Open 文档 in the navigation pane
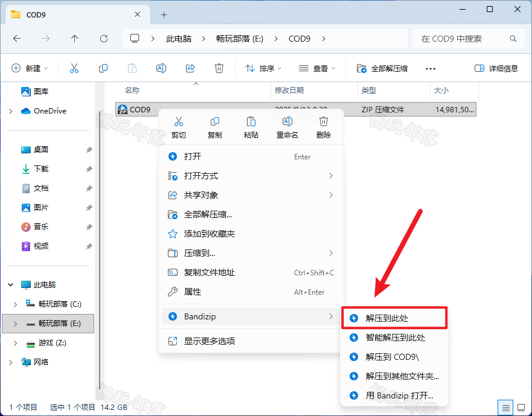Viewport: 532px width, 416px height. (x=34, y=188)
